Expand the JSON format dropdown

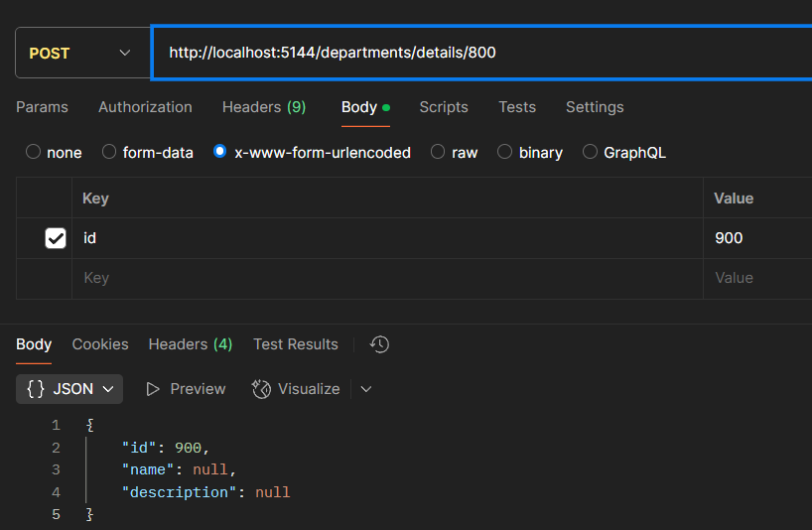click(69, 389)
